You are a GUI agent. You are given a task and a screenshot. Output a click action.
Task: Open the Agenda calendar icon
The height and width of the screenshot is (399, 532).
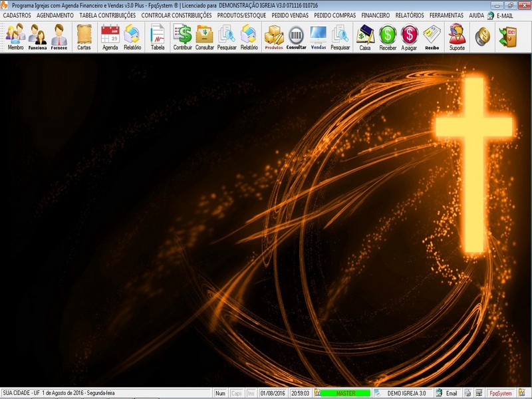coord(110,37)
